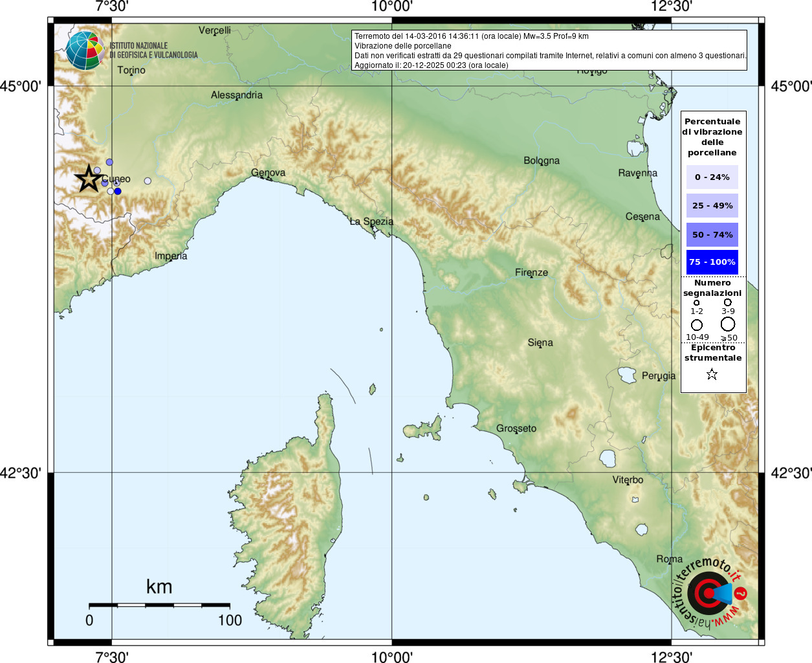The width and height of the screenshot is (812, 663).
Task: Click the 25 - 49% legend swatch
Action: click(712, 205)
